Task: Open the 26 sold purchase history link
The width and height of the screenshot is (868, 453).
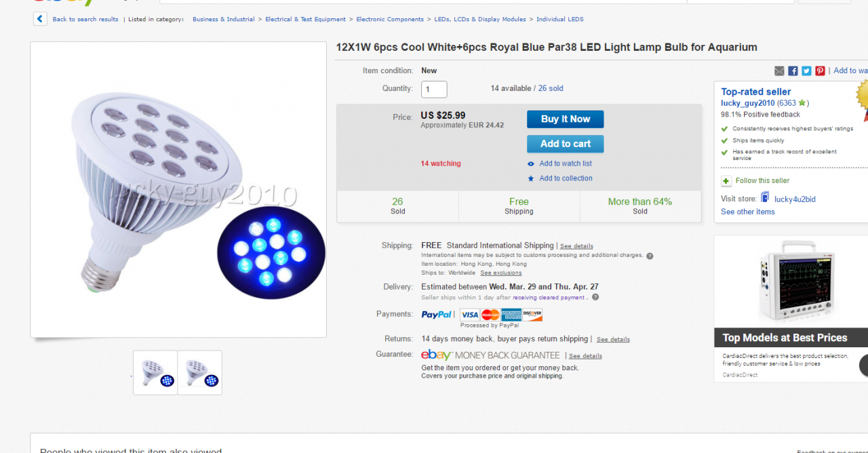Action: coord(551,88)
